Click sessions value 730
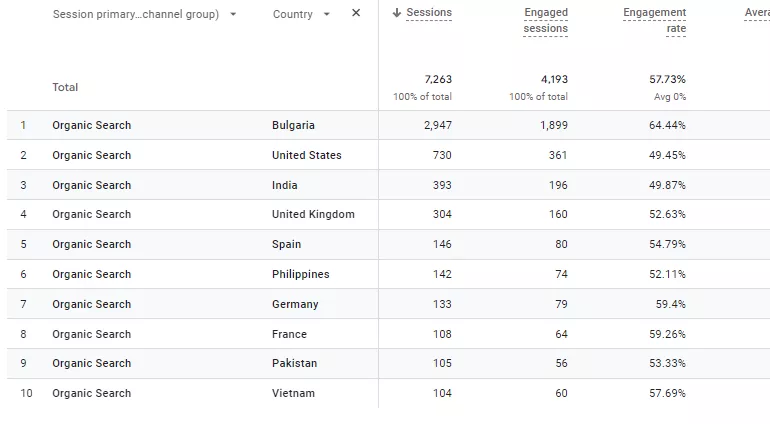Viewport: 770px width, 424px height. (x=442, y=155)
